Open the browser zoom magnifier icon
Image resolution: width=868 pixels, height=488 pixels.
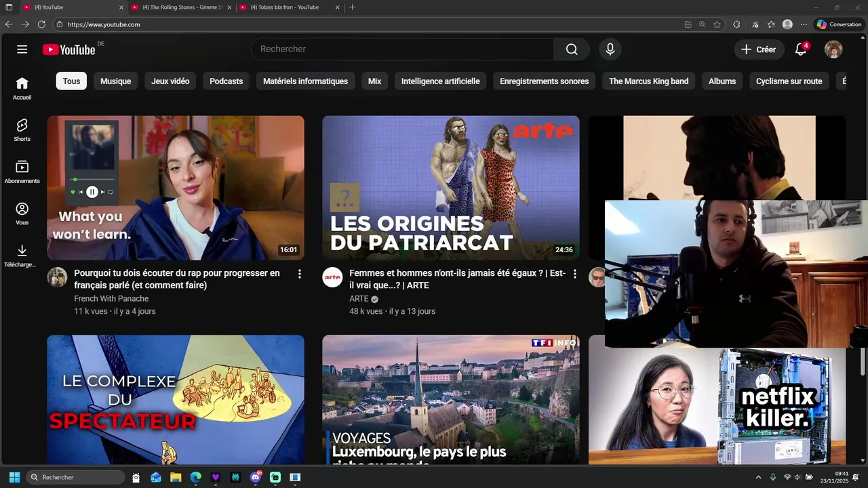point(702,24)
